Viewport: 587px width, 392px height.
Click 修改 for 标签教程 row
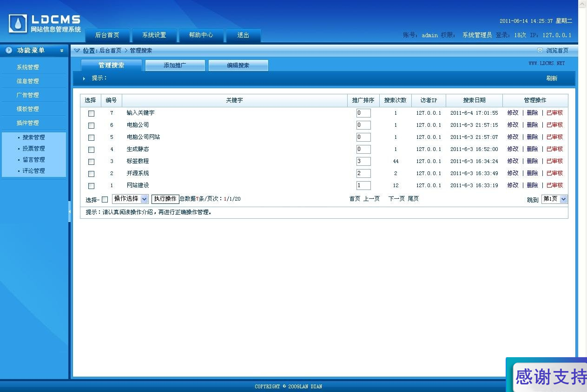(513, 161)
